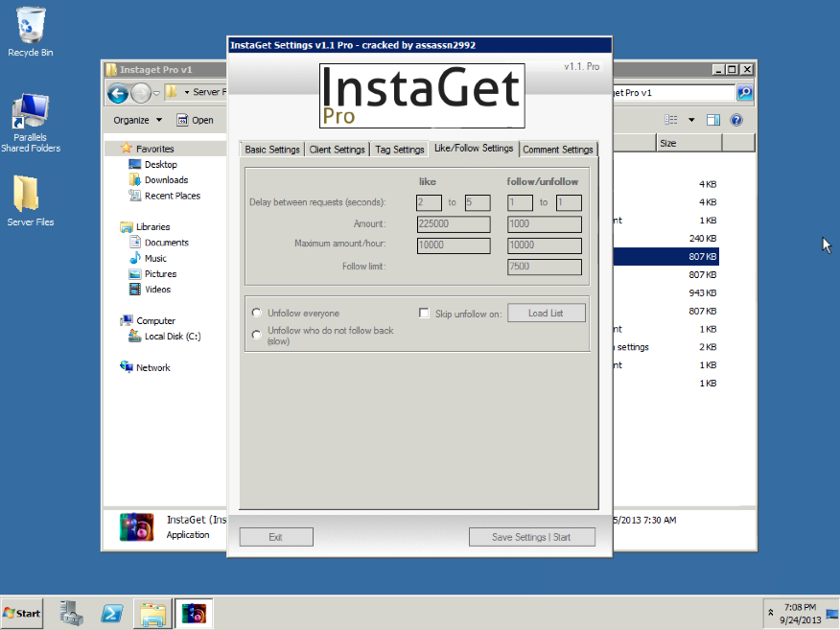This screenshot has height=630, width=840.
Task: Select Local Disk (C:)
Action: (x=173, y=337)
